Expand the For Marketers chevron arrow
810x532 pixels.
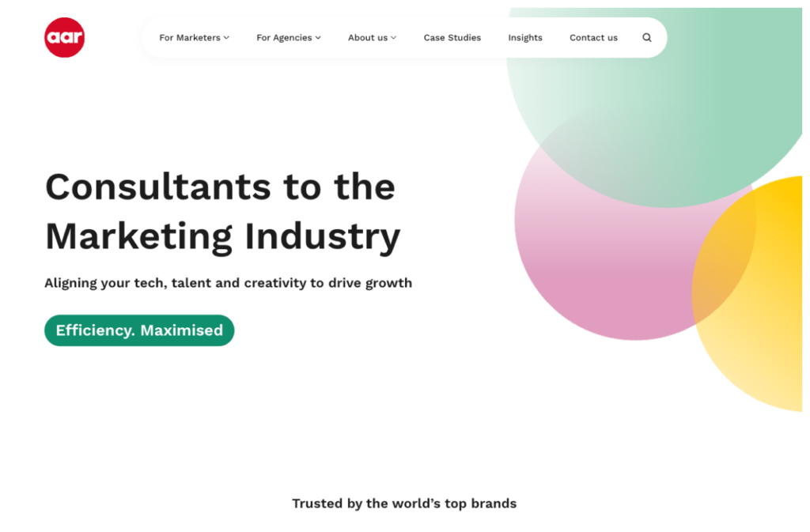coord(226,38)
